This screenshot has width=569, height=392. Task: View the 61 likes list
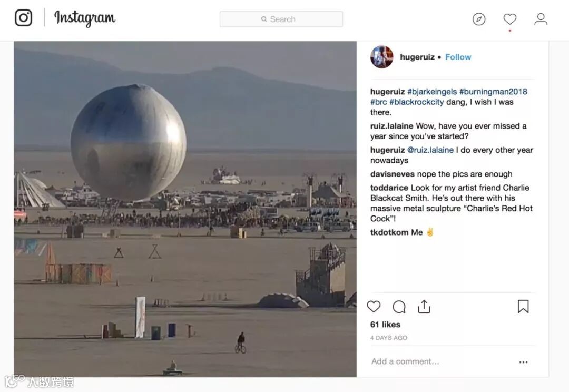[385, 325]
